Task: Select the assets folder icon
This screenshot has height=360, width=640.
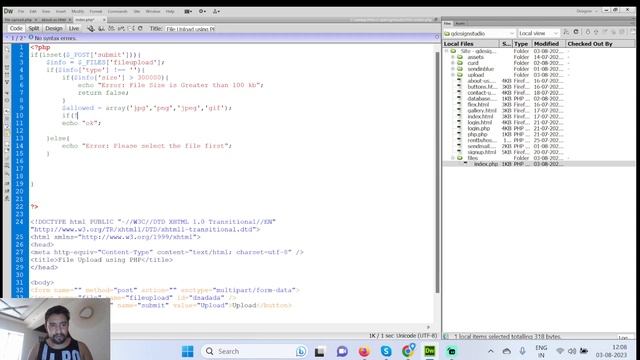Action: tap(460, 57)
